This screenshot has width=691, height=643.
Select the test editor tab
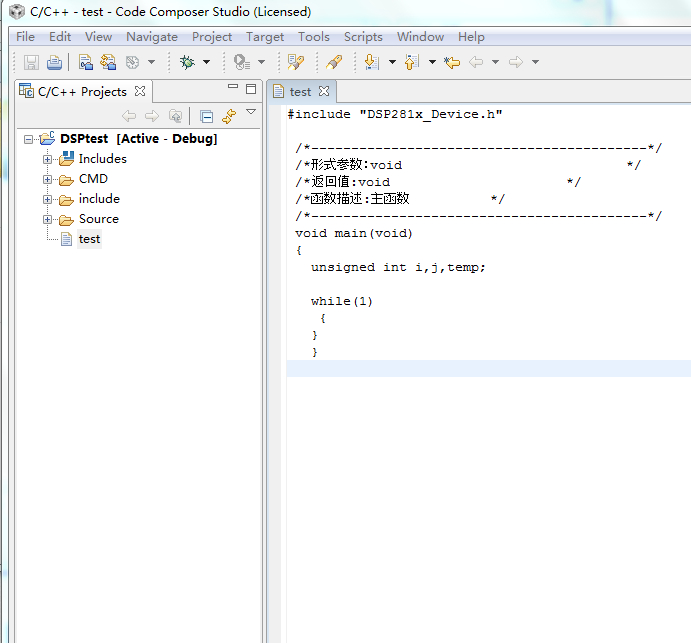(301, 92)
